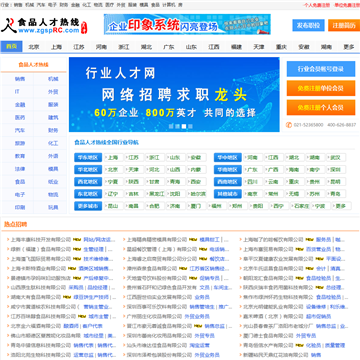Select the first carousel indicator dot
Screen dimensions: 360x360
(171, 126)
